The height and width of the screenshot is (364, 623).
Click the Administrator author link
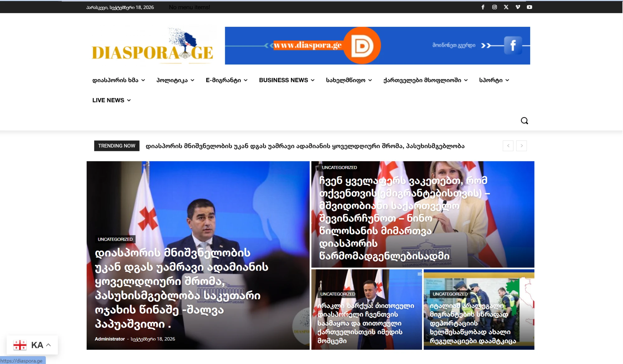(x=110, y=339)
